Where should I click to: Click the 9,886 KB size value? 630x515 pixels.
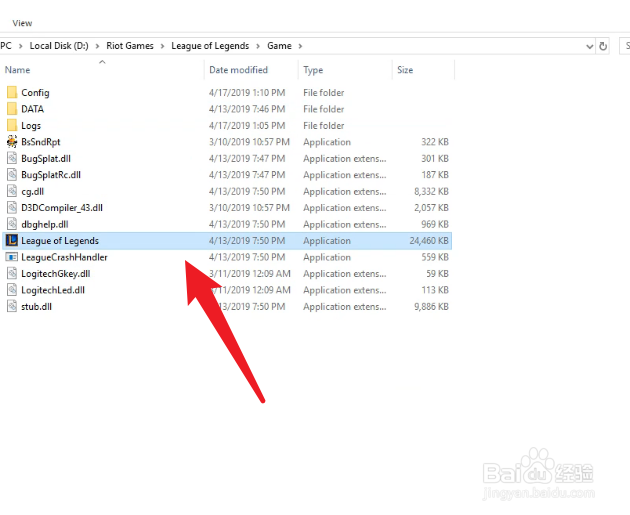(x=432, y=307)
